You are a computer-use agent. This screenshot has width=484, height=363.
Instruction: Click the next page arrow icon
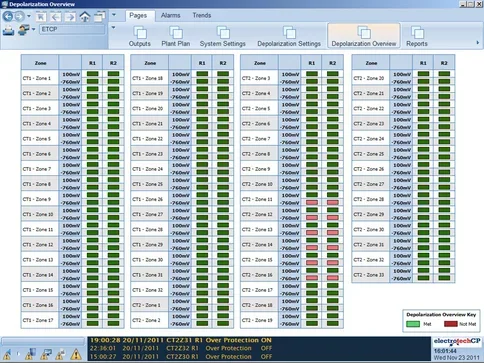[x=70, y=17]
